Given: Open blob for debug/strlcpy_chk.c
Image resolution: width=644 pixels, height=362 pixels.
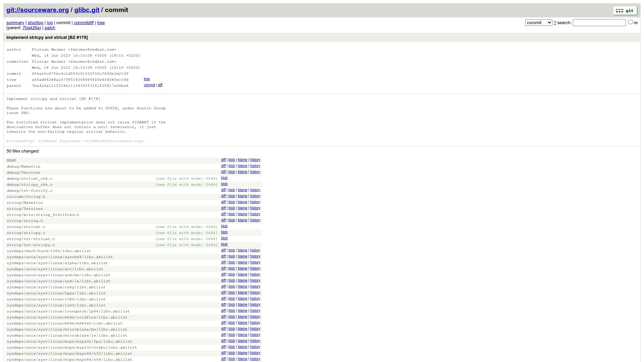Looking at the screenshot, I should (x=224, y=184).
